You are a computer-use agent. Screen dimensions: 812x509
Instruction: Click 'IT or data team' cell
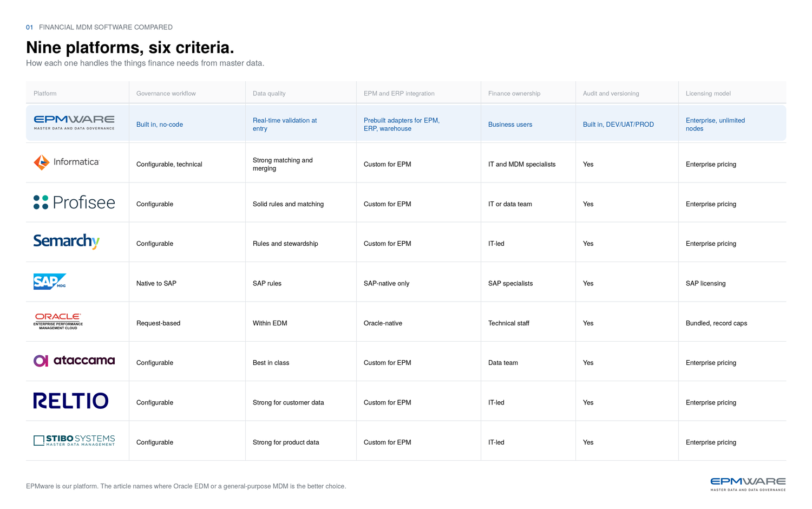coord(510,204)
